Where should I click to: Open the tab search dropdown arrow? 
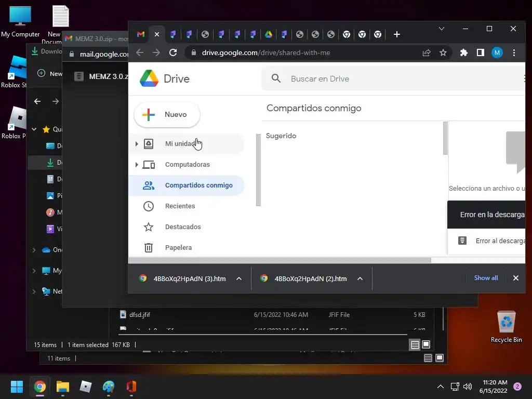click(x=442, y=29)
